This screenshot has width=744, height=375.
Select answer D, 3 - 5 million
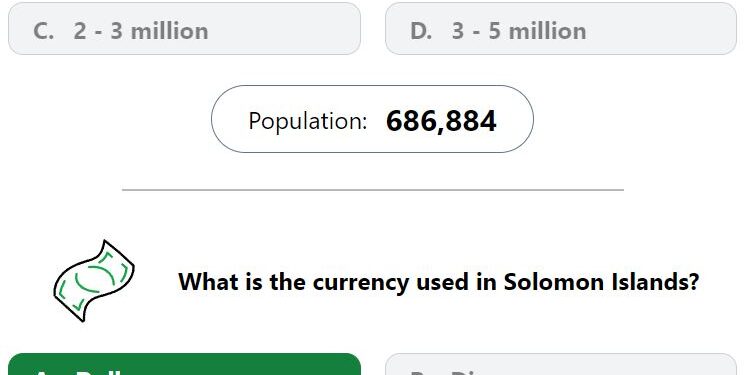point(561,28)
